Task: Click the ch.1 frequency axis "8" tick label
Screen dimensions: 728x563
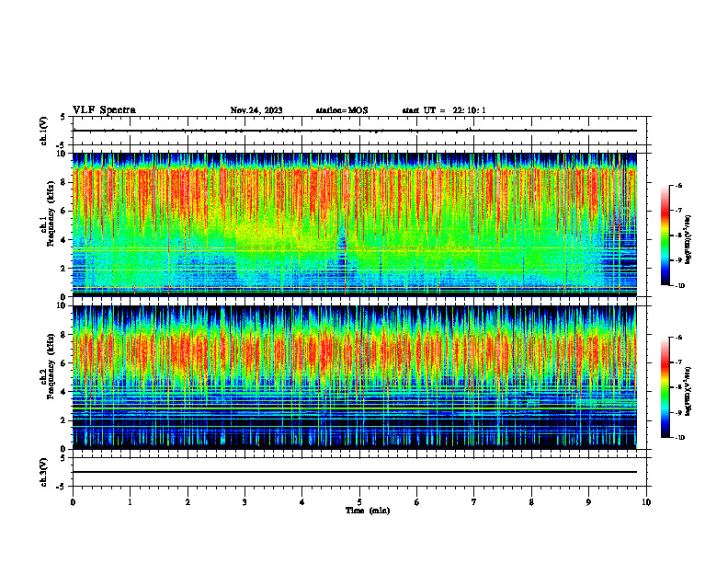Action: (x=64, y=182)
